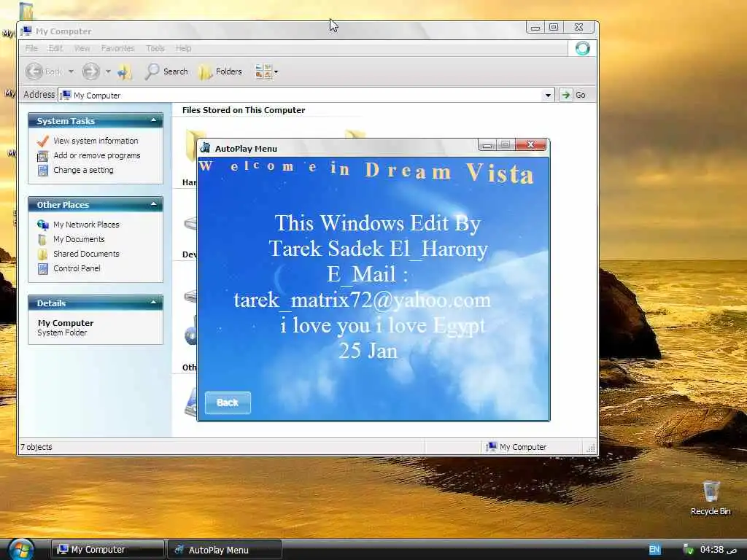The image size is (747, 560).
Task: Click the network tray icon near the clock
Action: tap(688, 550)
